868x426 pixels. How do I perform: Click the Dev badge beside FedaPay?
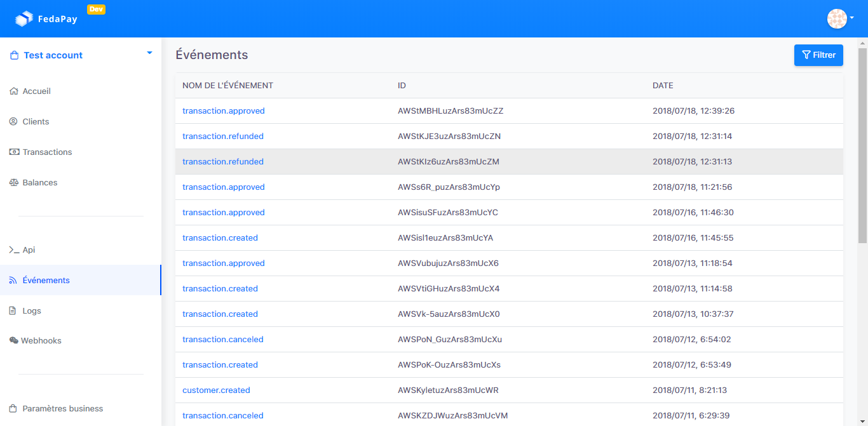point(96,10)
